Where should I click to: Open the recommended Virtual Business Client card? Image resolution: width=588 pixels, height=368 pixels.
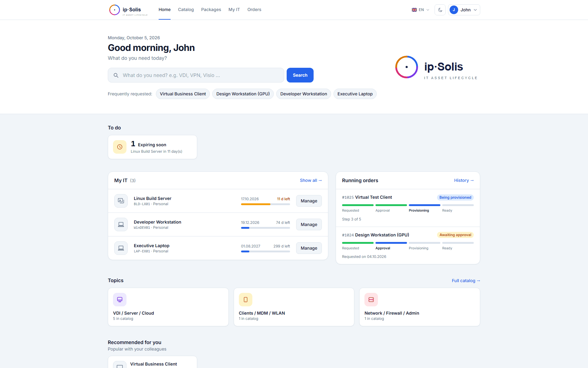pos(153,362)
